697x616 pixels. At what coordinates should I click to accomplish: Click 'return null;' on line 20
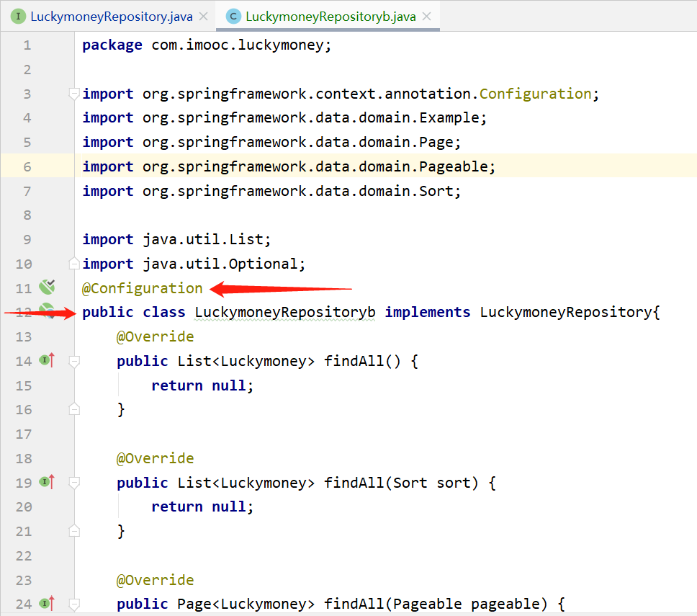pos(202,506)
